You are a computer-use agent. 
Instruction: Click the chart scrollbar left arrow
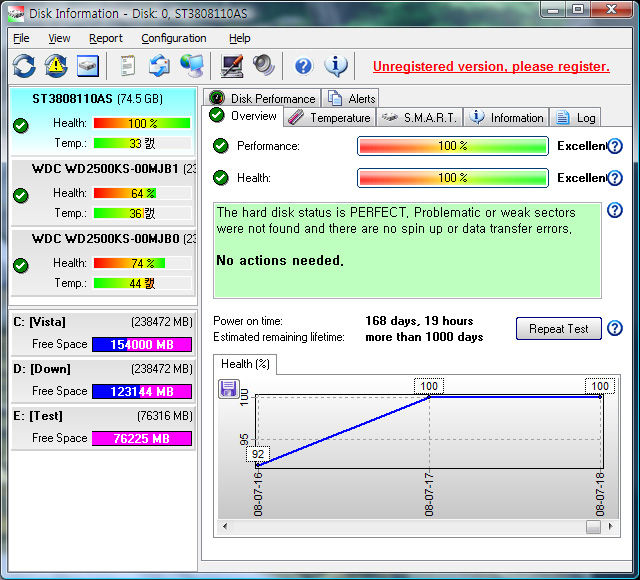225,527
